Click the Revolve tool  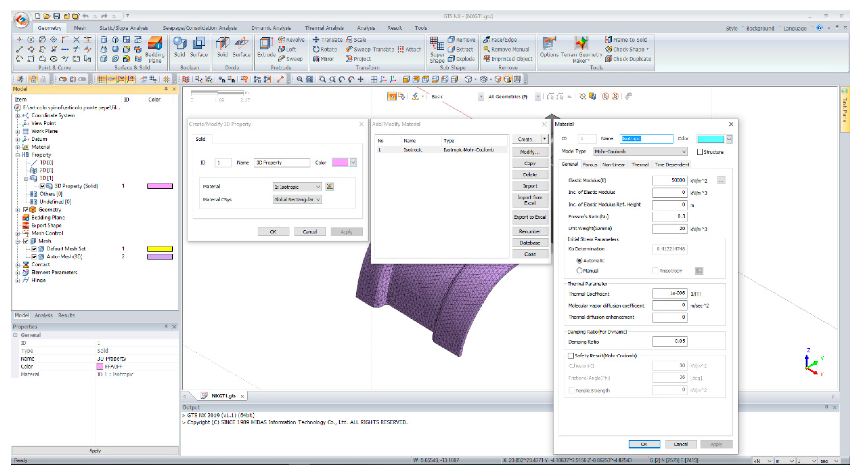point(291,40)
